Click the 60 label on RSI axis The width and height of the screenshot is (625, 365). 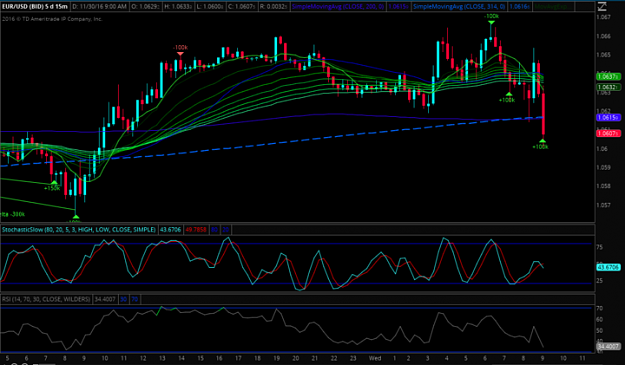(599, 319)
